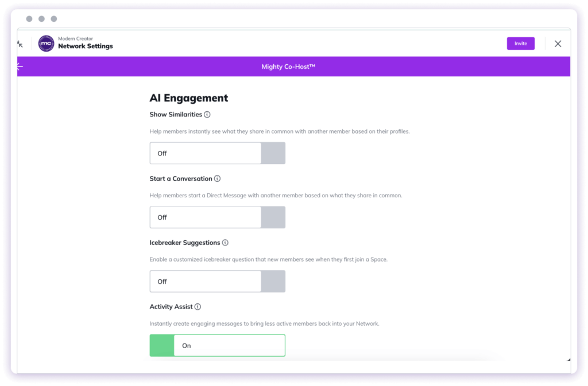Select the Mighty Co-Host header banner
The height and width of the screenshot is (386, 588).
point(288,66)
